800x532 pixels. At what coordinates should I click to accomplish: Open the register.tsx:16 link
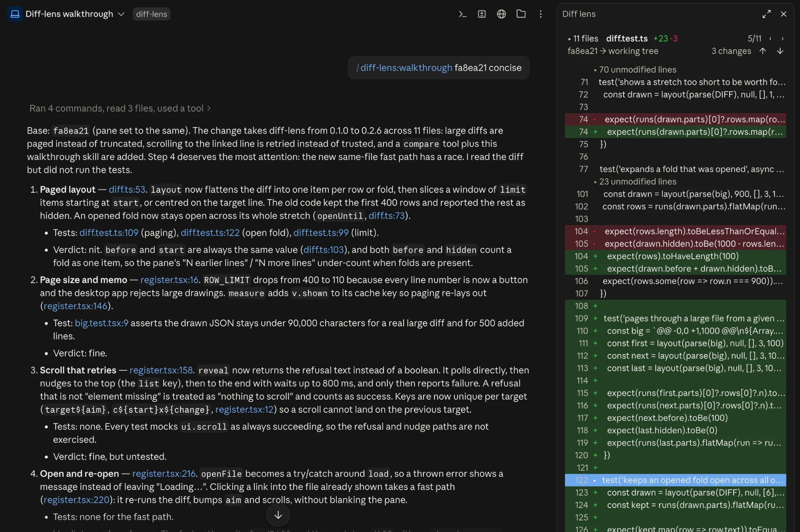click(169, 280)
